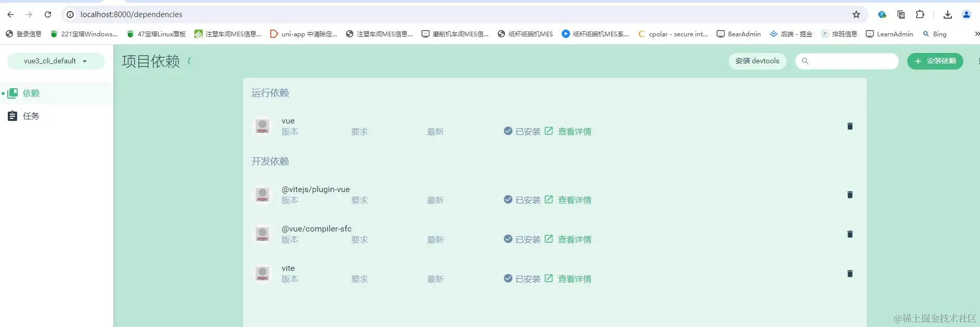Open external link icon in vite row
Image resolution: width=980 pixels, height=327 pixels.
(549, 278)
